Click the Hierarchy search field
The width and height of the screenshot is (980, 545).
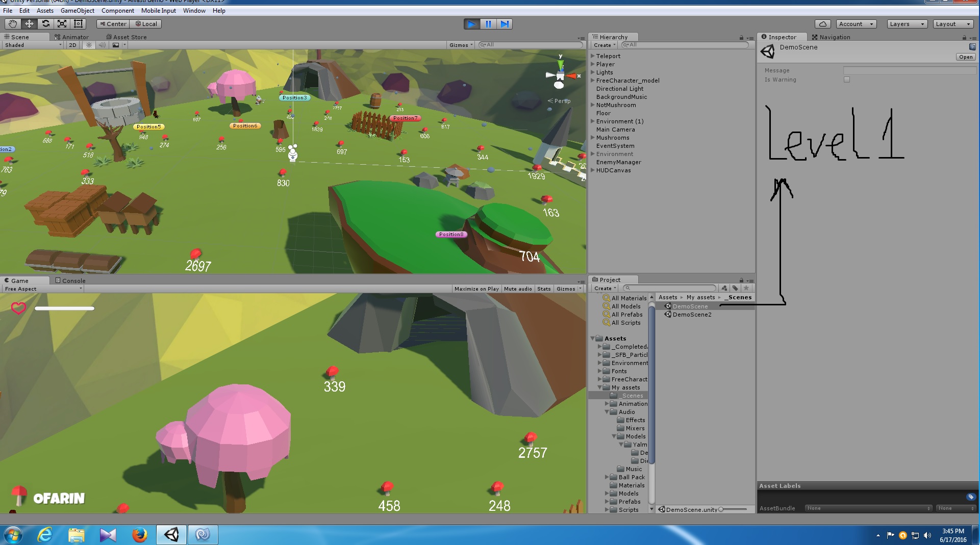[x=684, y=45]
